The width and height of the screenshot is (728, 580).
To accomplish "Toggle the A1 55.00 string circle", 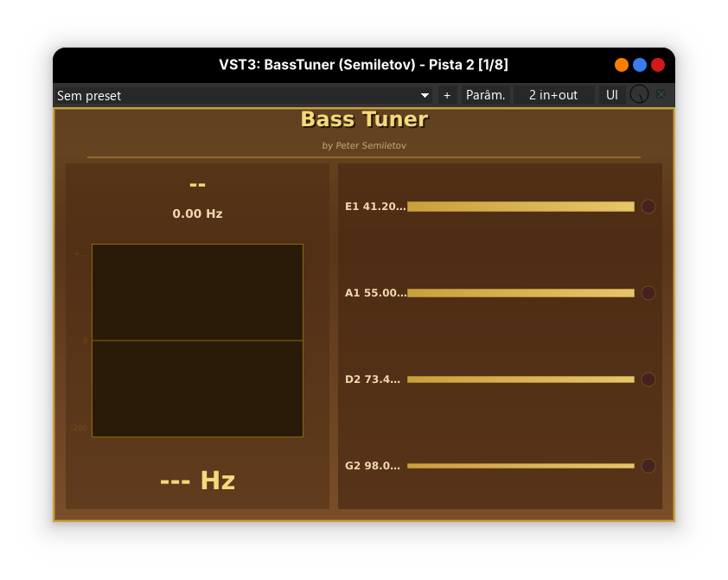I will click(648, 293).
